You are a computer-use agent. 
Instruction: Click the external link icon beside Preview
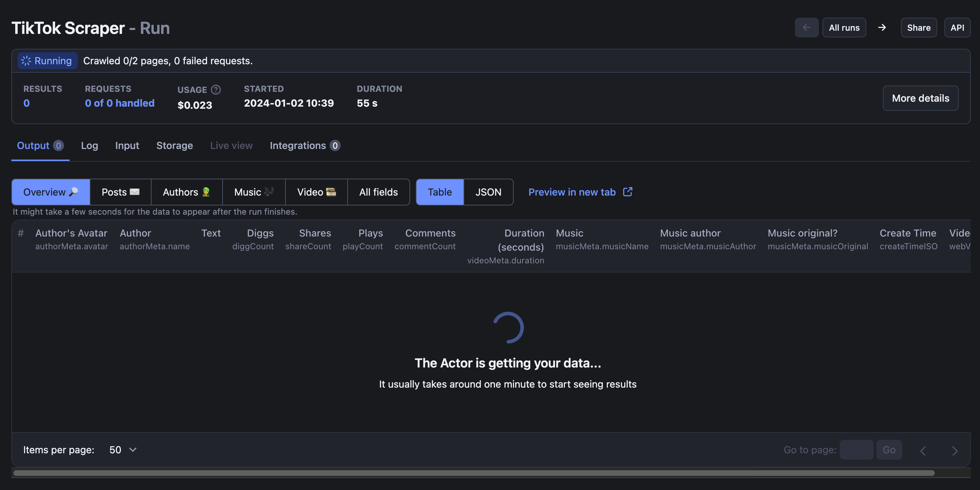point(627,192)
